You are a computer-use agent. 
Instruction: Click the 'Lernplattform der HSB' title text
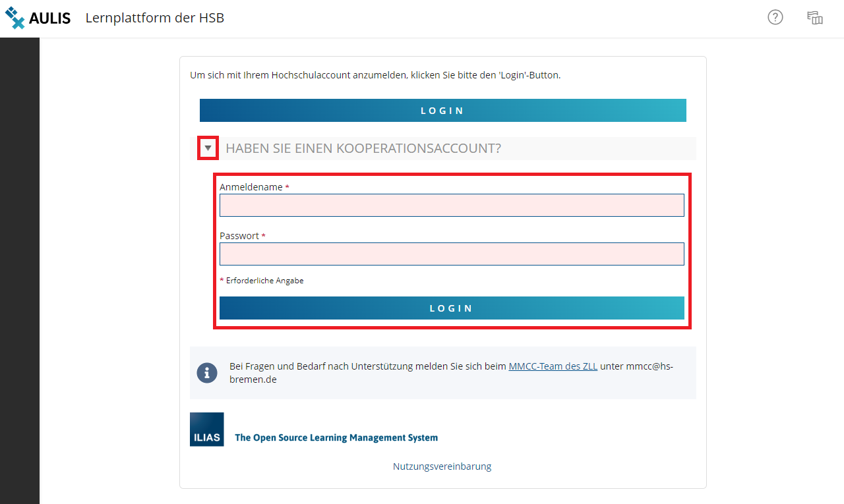(x=155, y=18)
